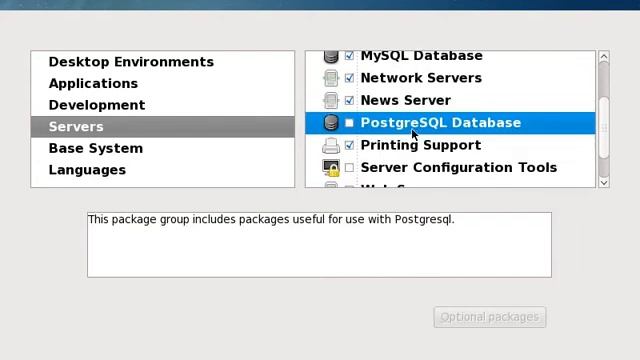This screenshot has width=640, height=360.
Task: Click the News Server group icon
Action: (x=331, y=100)
